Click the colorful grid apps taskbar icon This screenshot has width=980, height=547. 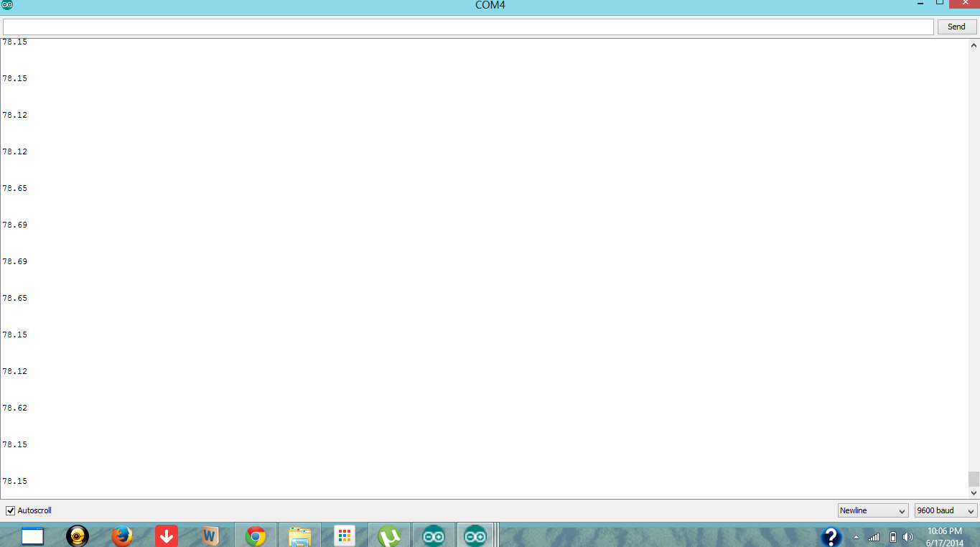pyautogui.click(x=345, y=536)
